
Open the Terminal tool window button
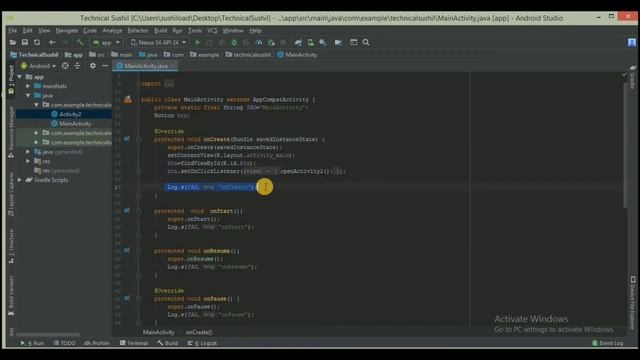click(x=134, y=343)
